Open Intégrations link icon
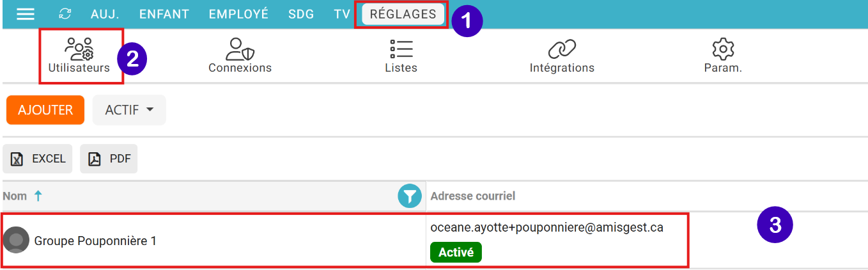868x270 pixels. [562, 49]
